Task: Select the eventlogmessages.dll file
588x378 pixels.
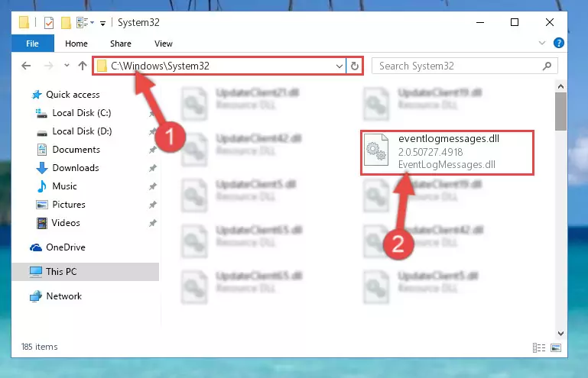Action: [447, 152]
